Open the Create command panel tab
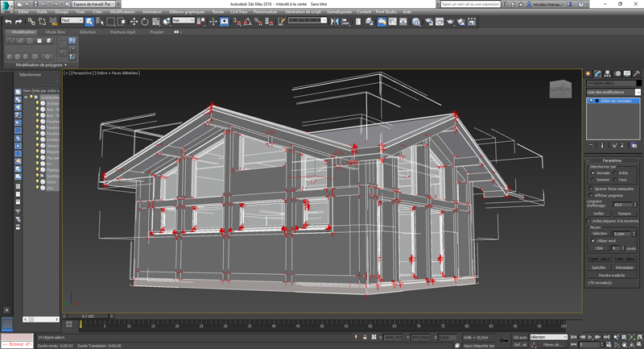 tap(588, 73)
